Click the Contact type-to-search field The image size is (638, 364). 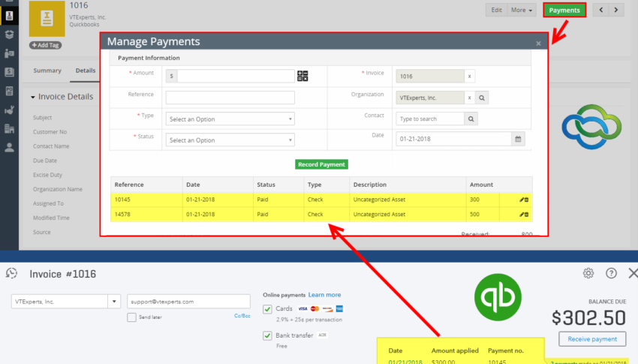(430, 119)
